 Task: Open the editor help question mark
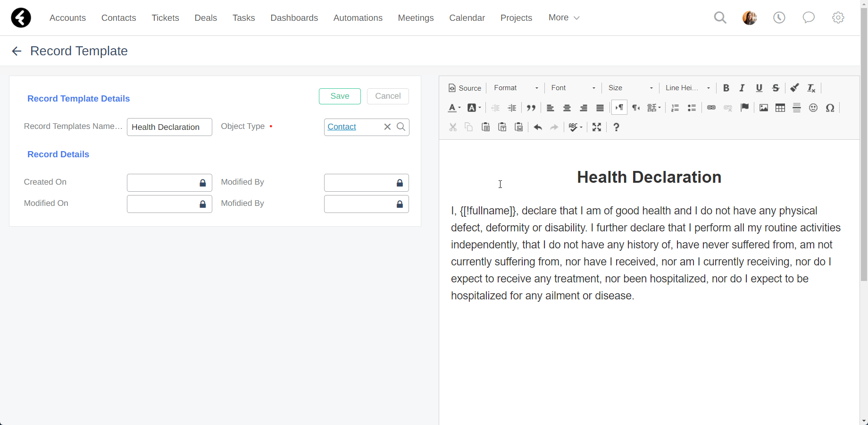[616, 127]
